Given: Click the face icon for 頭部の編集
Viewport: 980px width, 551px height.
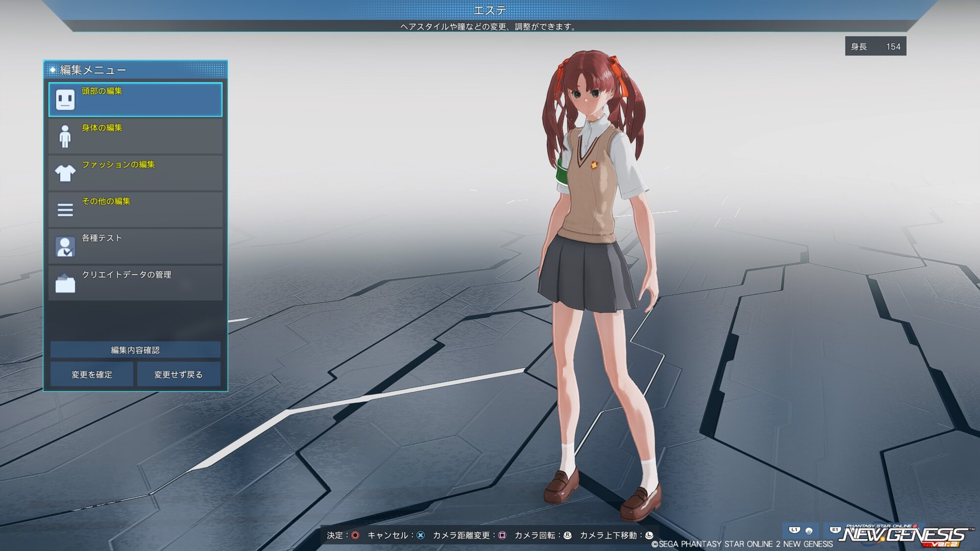Looking at the screenshot, I should click(65, 100).
